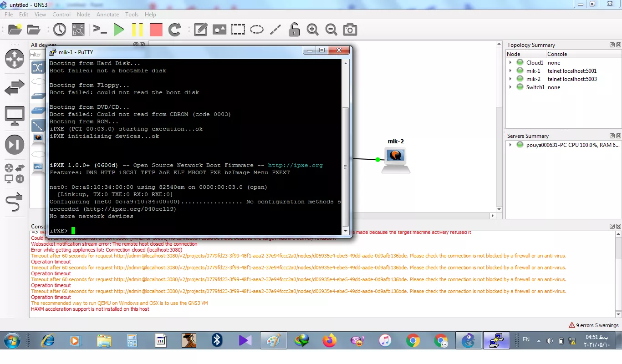The width and height of the screenshot is (622, 364).
Task: Click the Insert a picture icon
Action: (x=219, y=30)
